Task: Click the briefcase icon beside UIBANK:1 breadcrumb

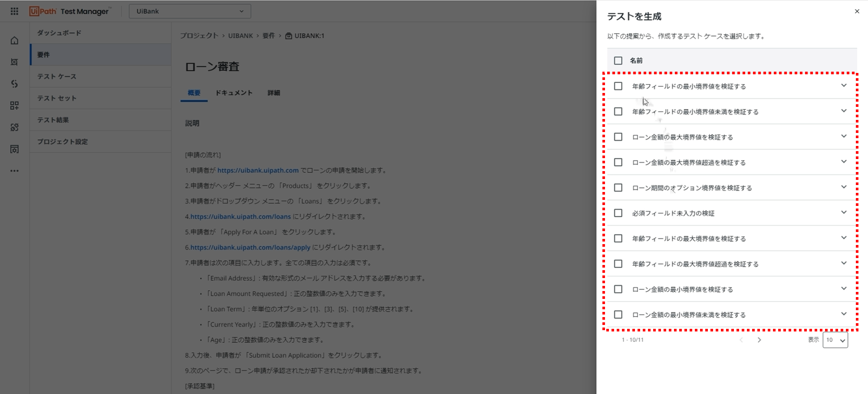Action: (289, 36)
